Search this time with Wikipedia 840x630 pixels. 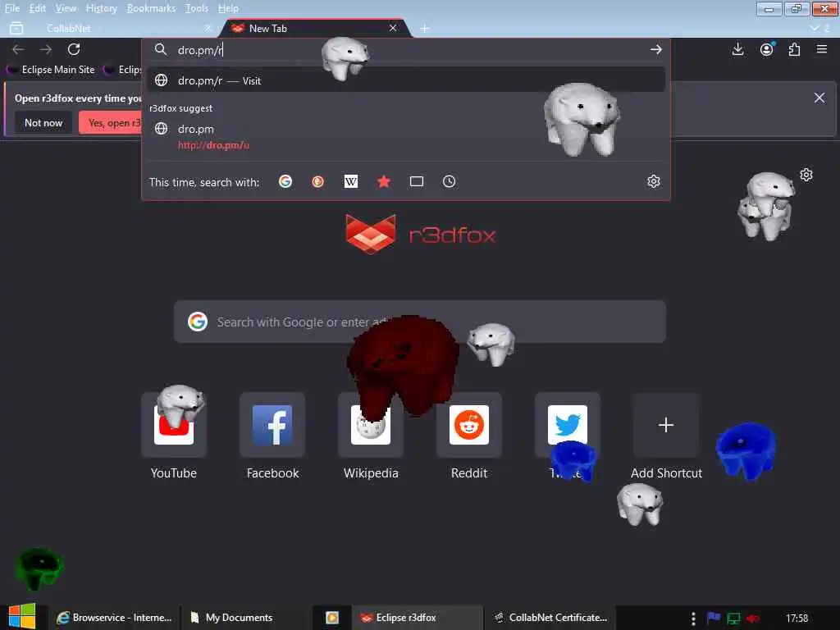click(x=351, y=181)
